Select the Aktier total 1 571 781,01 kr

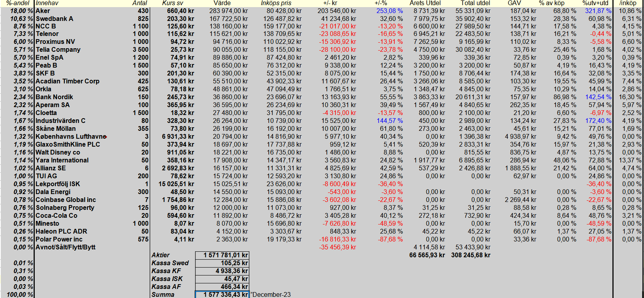coord(222,255)
